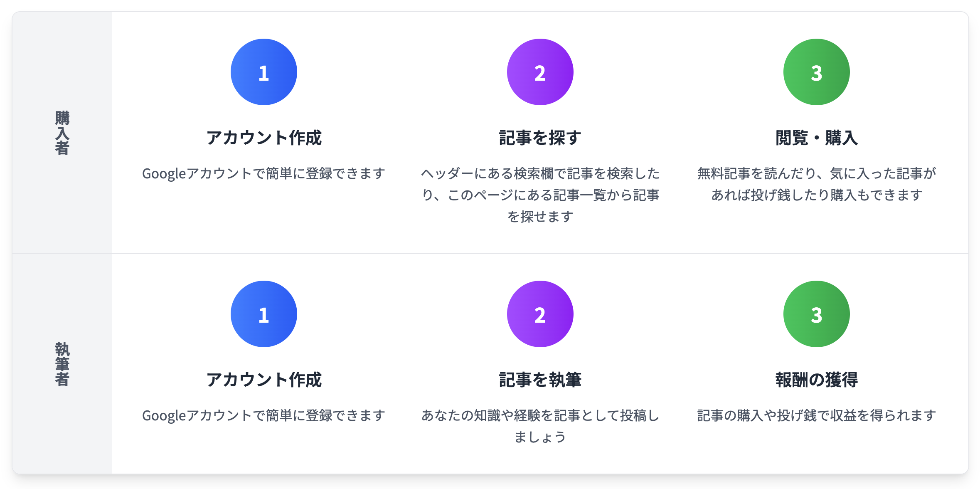Viewport: 980px width, 489px height.
Task: Click the アカウント作成 heading in the 執筆者 row
Action: [x=264, y=380]
